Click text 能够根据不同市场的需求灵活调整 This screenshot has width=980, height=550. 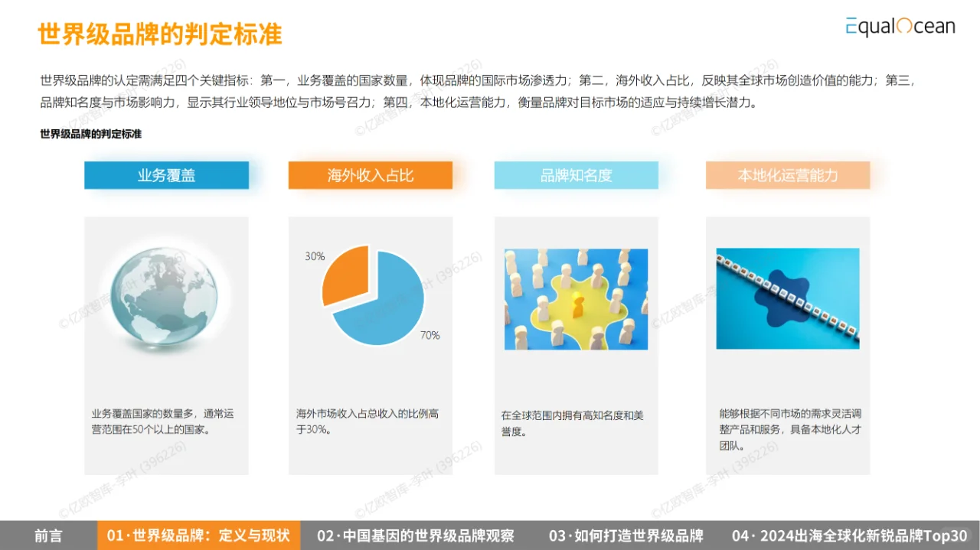tap(791, 430)
